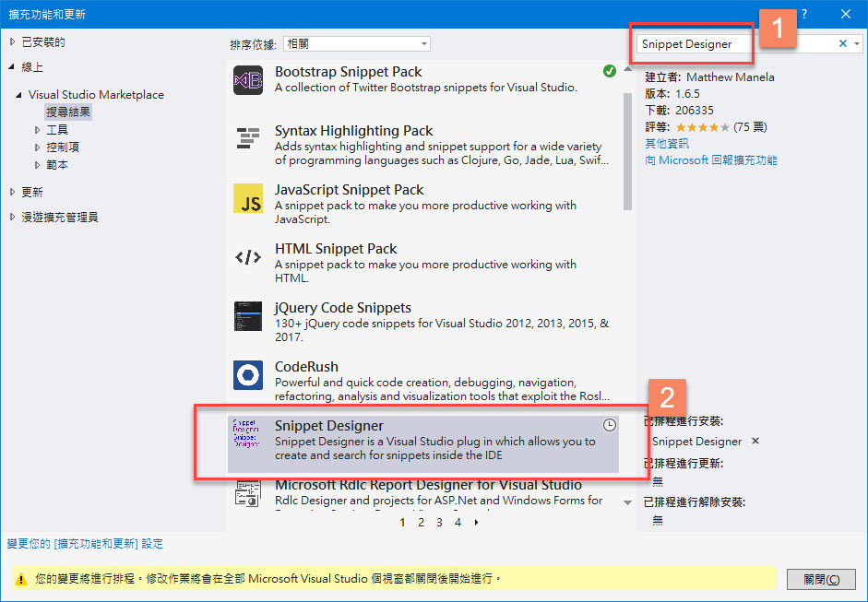Open the help question mark button

point(804,15)
